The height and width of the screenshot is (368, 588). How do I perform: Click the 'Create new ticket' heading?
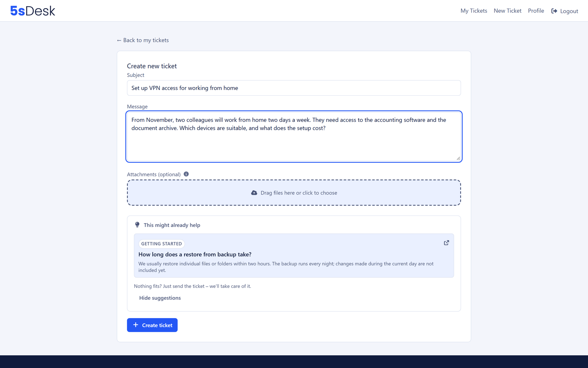[152, 66]
